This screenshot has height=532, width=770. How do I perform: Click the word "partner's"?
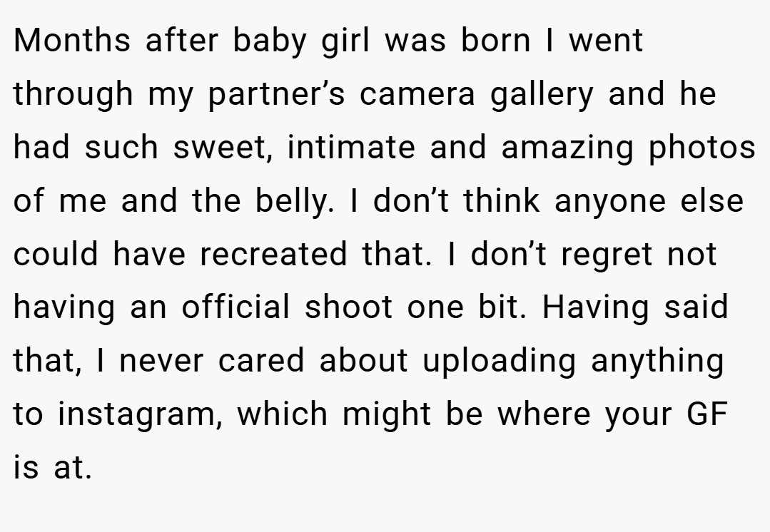276,96
